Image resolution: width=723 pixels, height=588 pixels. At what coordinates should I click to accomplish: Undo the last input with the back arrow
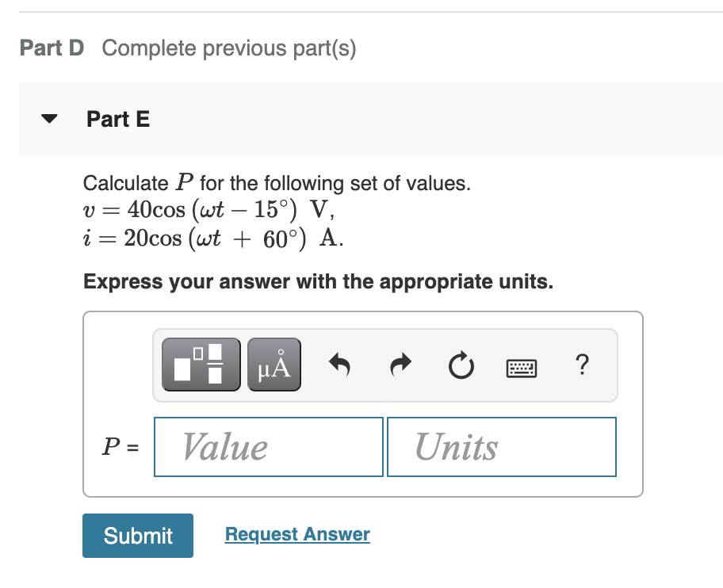pos(339,364)
